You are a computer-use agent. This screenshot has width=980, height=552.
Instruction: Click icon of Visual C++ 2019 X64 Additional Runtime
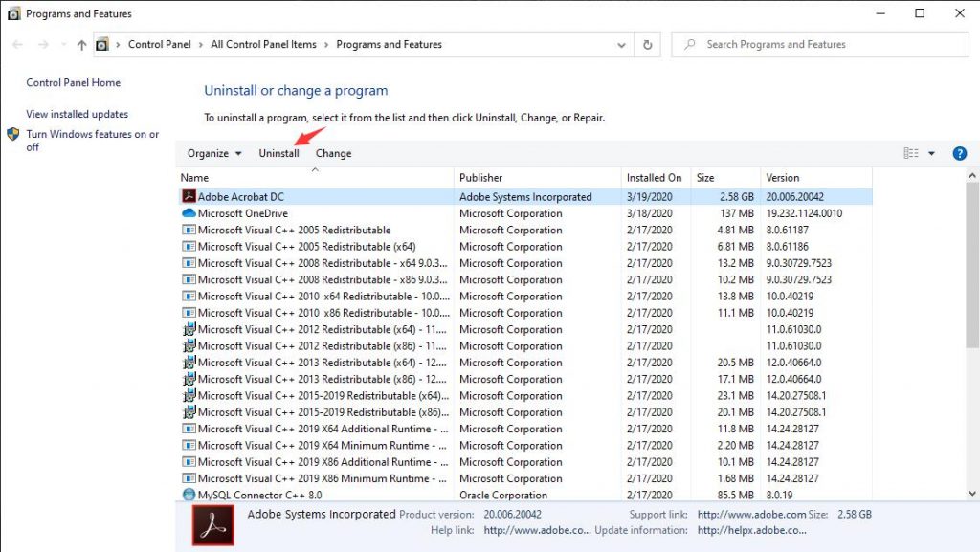(x=189, y=429)
